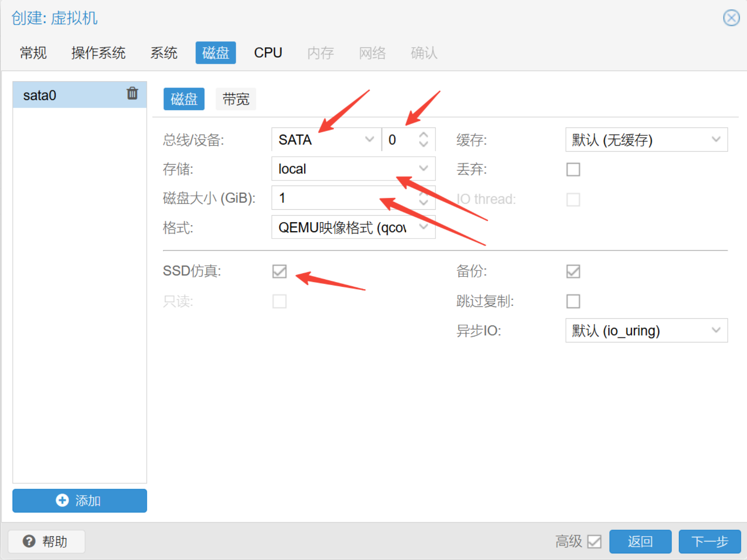The width and height of the screenshot is (747, 560).
Task: Increase the device number spinner
Action: click(x=423, y=135)
